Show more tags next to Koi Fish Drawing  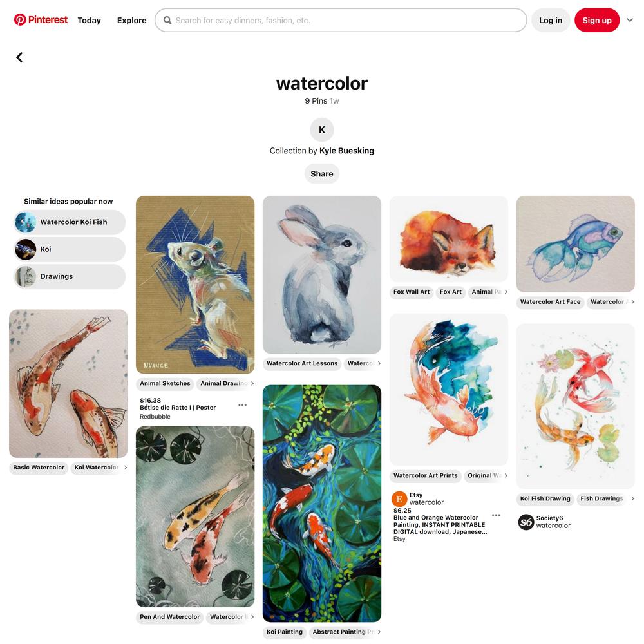tap(632, 498)
